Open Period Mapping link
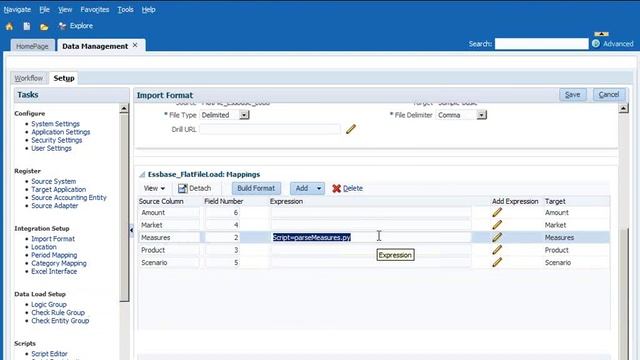Screen dimensions: 640x360 (x=54, y=255)
